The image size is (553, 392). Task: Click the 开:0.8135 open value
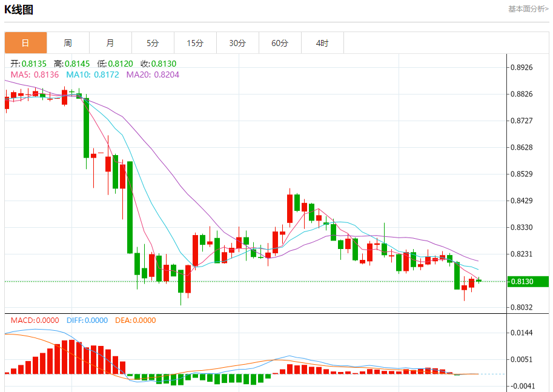(28, 64)
